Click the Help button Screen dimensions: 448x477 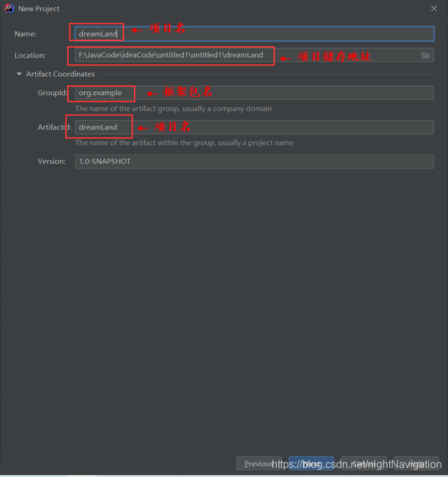click(x=416, y=464)
